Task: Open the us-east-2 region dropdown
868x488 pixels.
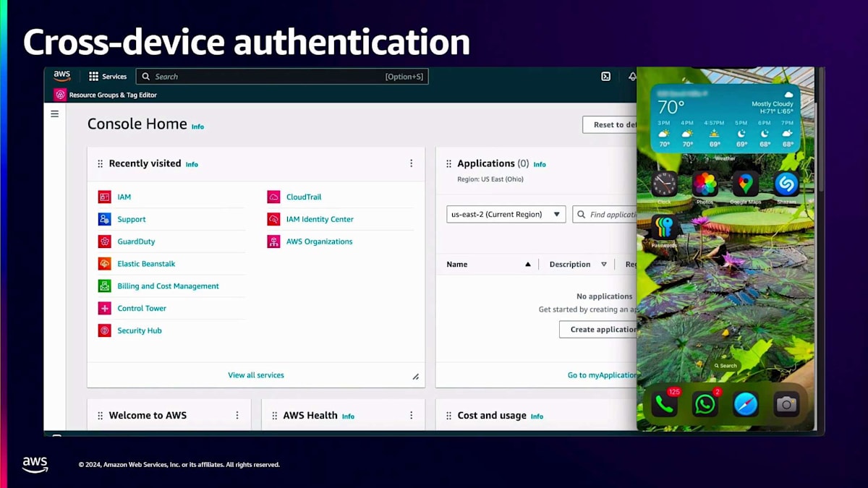Action: (506, 214)
